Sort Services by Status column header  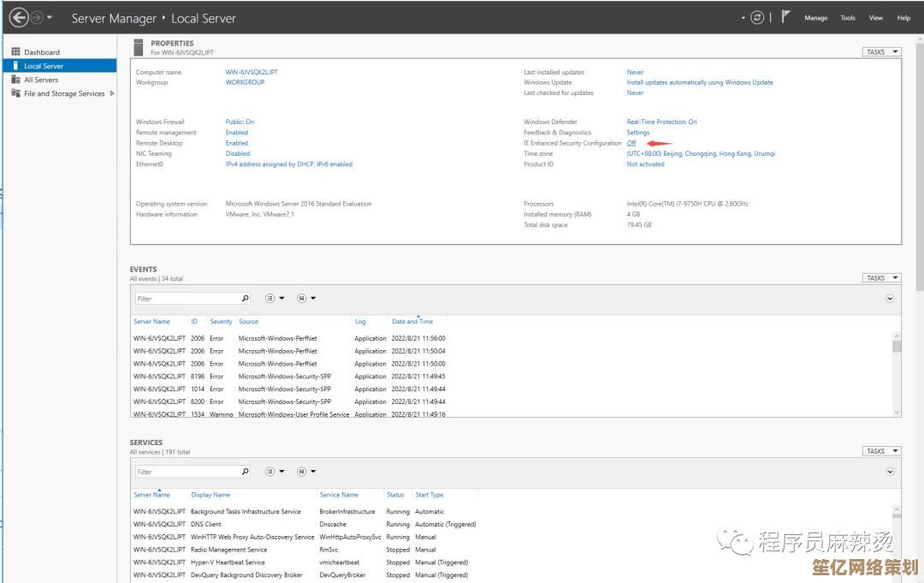pyautogui.click(x=394, y=495)
